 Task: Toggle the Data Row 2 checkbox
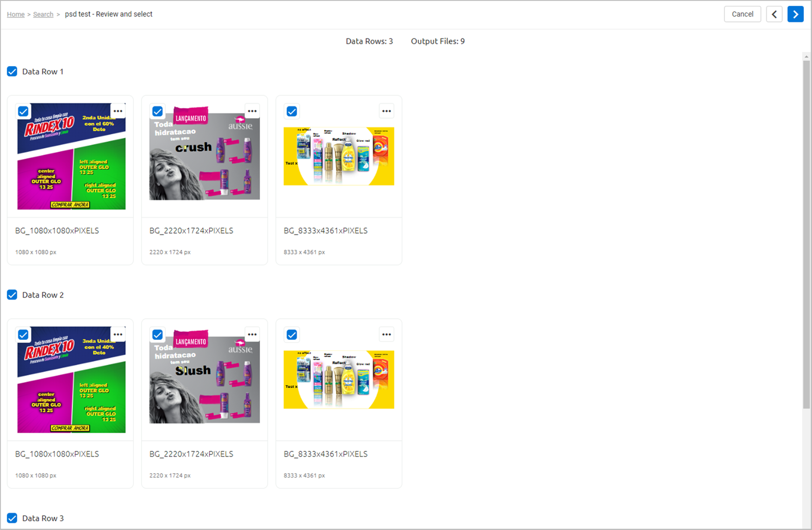coord(12,295)
